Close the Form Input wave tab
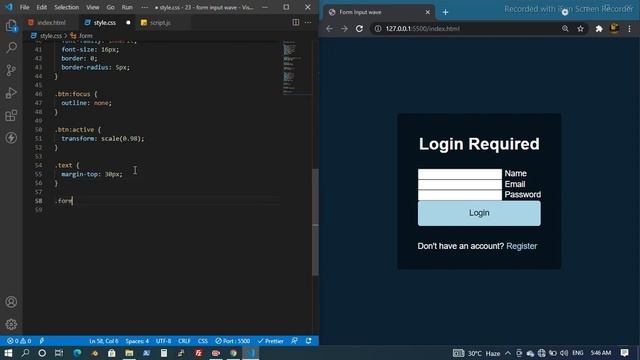The width and height of the screenshot is (640, 360). coord(427,12)
